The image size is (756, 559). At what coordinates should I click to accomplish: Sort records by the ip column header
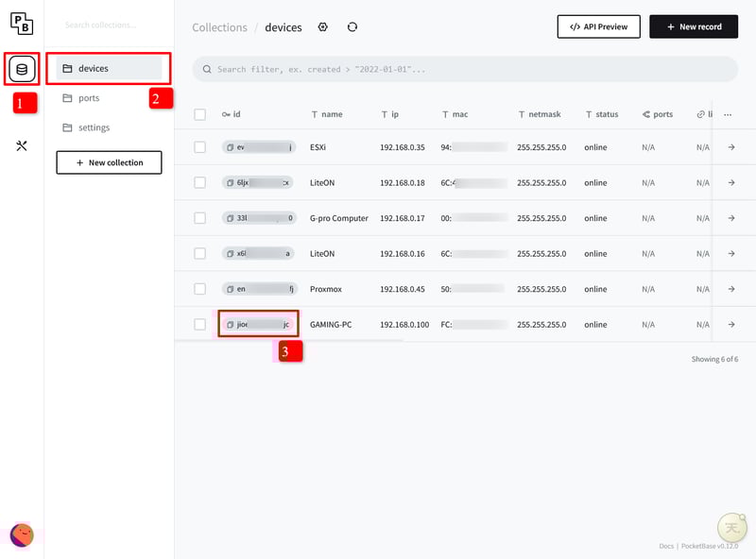[x=394, y=114]
